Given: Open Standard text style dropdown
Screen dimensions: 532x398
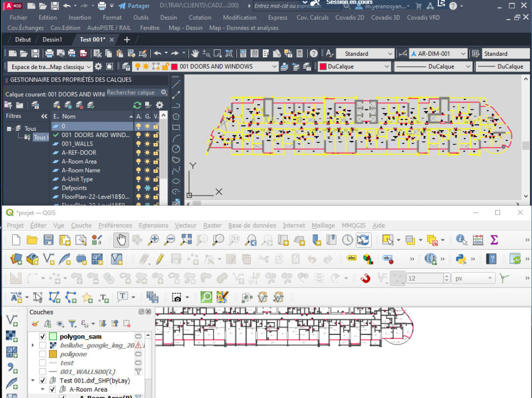Looking at the screenshot, I should pyautogui.click(x=390, y=54).
